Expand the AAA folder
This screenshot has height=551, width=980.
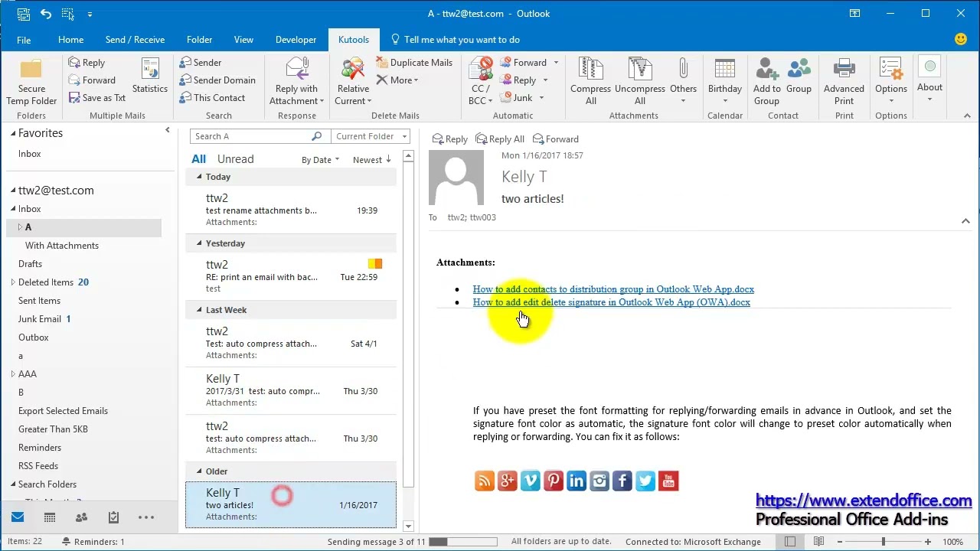(13, 374)
